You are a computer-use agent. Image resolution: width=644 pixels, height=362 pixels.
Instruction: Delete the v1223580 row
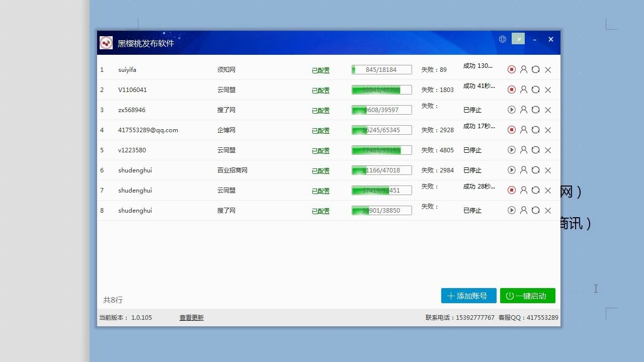[x=548, y=150]
